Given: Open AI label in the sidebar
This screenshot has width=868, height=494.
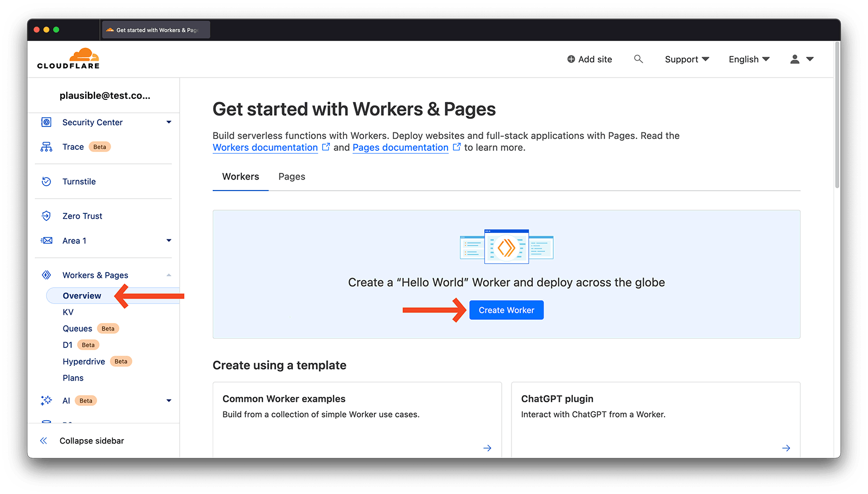Looking at the screenshot, I should (x=66, y=401).
